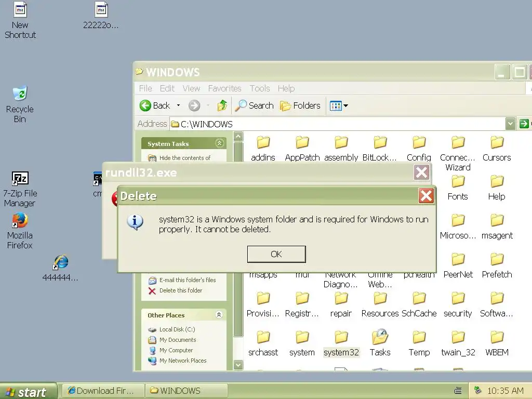
Task: Select the Tasks folder
Action: click(380, 343)
